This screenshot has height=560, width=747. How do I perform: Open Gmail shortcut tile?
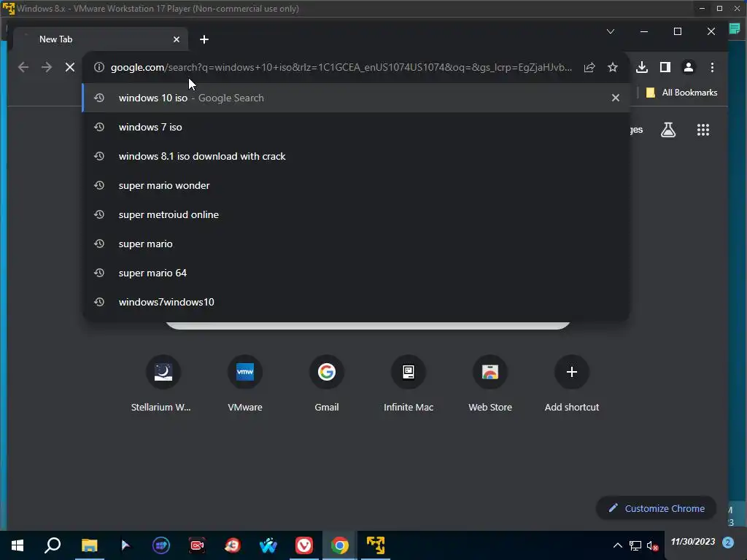point(327,384)
